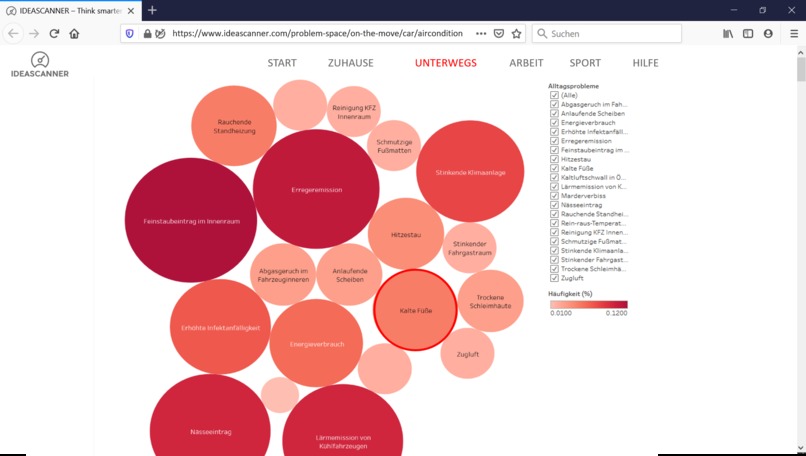Screen dimensions: 806x456
Task: Toggle the Rein-raus-Temperat... checkbox
Action: [x=554, y=223]
